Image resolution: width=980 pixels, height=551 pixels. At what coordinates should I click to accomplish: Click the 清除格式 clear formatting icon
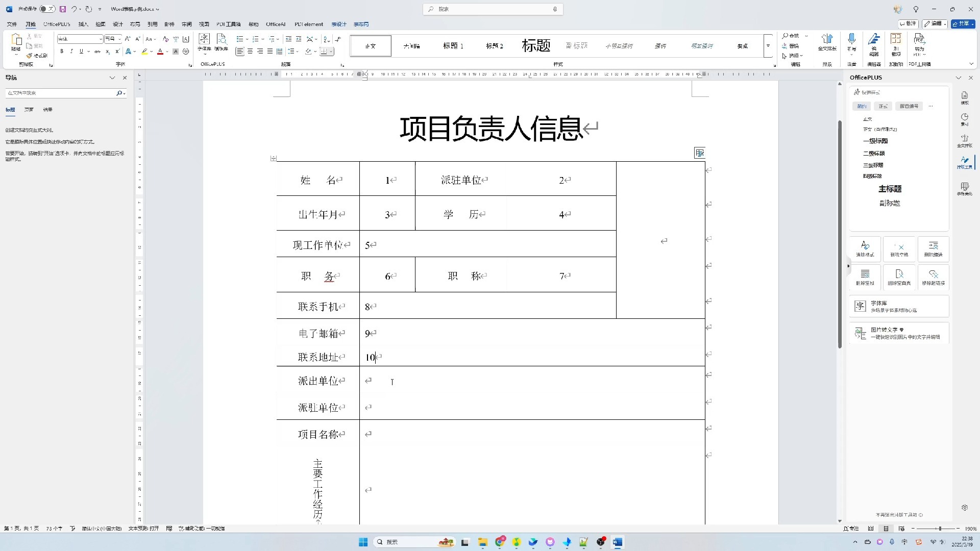pos(866,249)
